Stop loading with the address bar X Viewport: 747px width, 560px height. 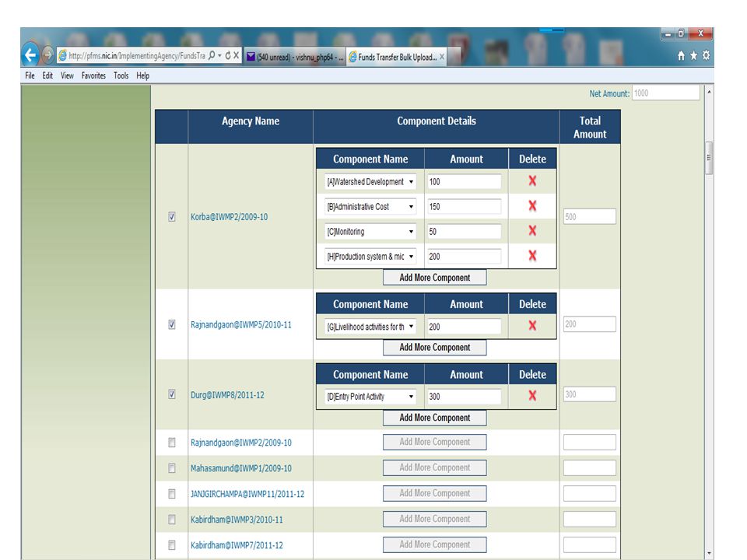pos(236,56)
